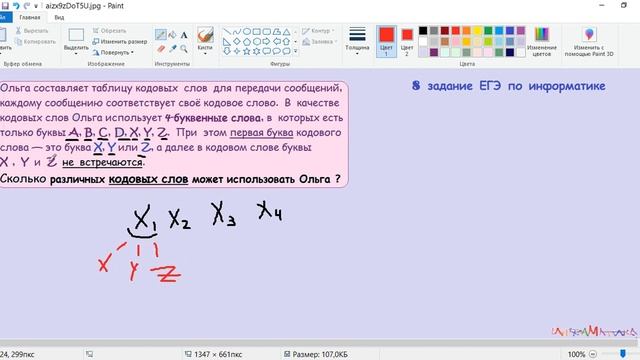Click the Save icon in the quick access toolbar
The width and height of the screenshot is (640, 360).
pyautogui.click(x=5, y=6)
